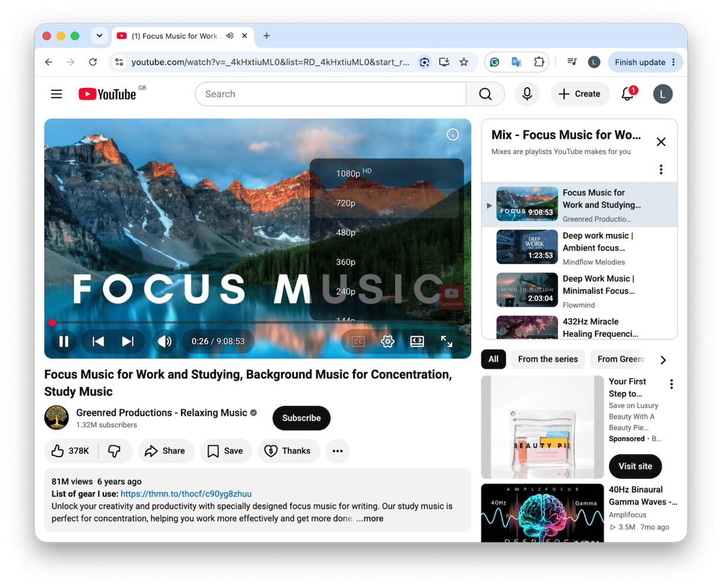
Task: Bookmark page with star icon
Action: pyautogui.click(x=464, y=62)
